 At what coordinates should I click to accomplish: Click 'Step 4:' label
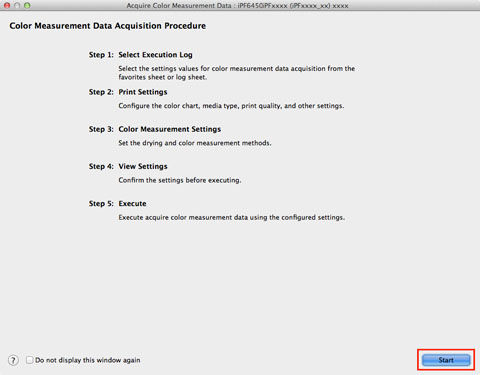(x=101, y=166)
